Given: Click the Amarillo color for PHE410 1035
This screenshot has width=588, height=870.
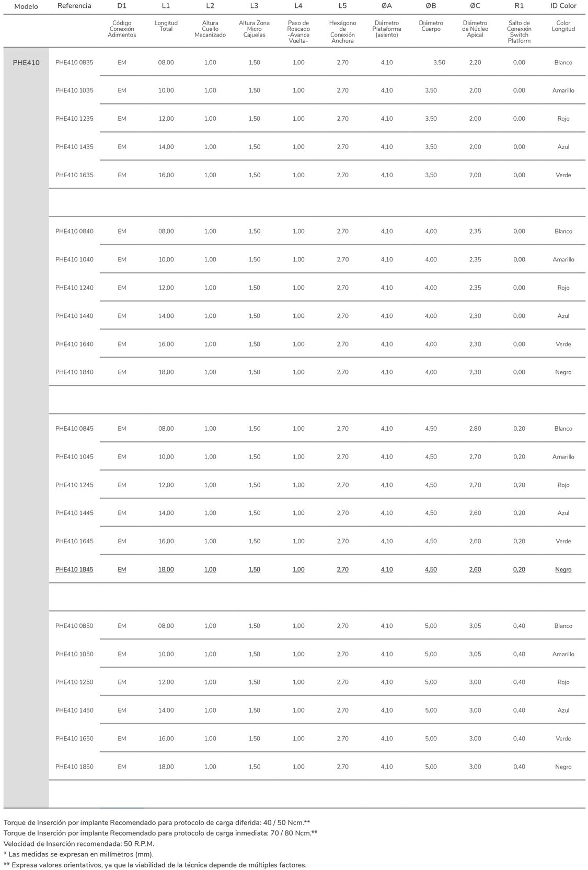Looking at the screenshot, I should click(563, 90).
